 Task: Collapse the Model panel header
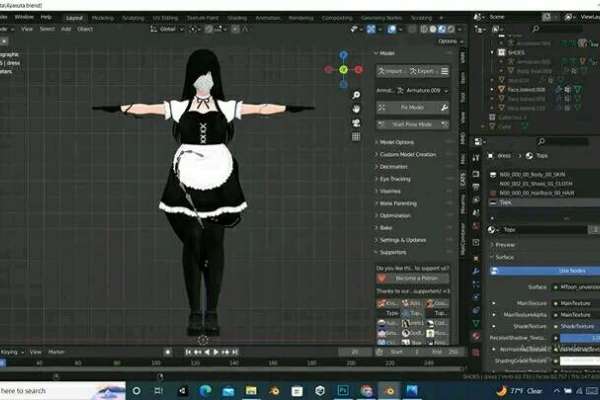coord(386,53)
